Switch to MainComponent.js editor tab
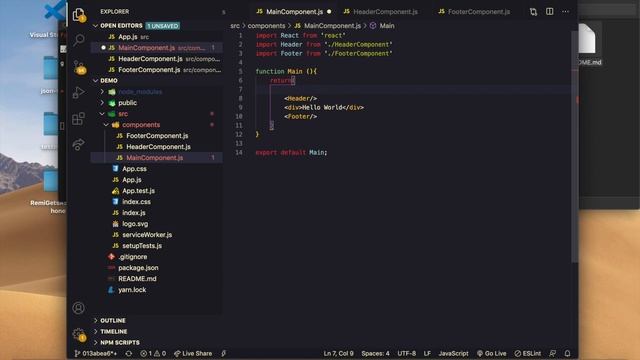The width and height of the screenshot is (640, 360). (x=294, y=12)
